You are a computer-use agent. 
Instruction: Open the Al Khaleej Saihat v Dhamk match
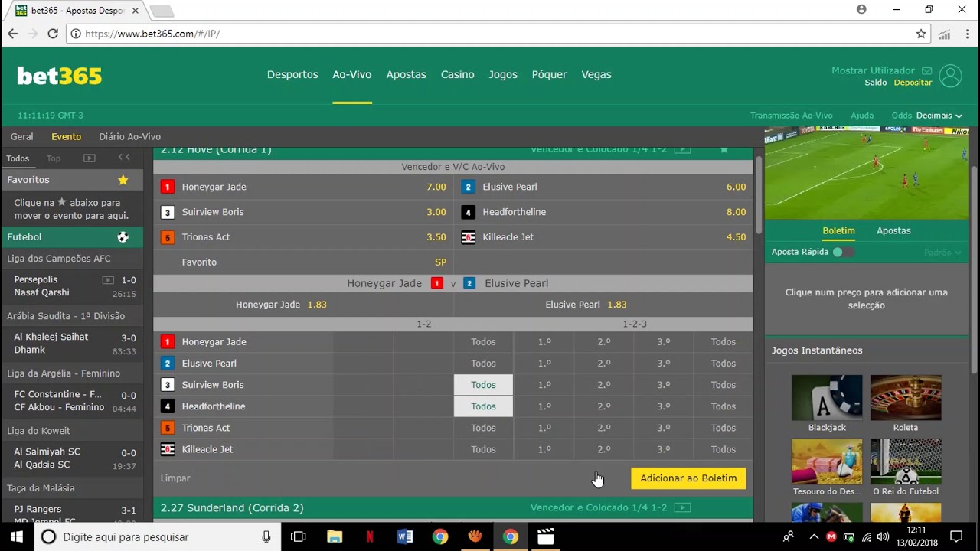pos(71,344)
